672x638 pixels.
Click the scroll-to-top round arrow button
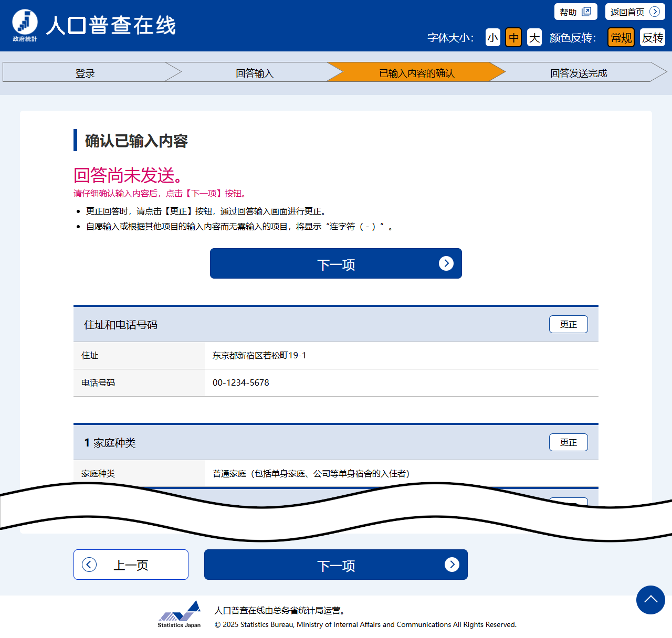650,600
